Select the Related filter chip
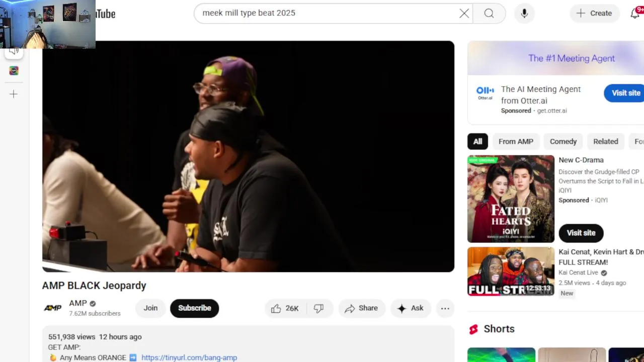Image resolution: width=644 pixels, height=362 pixels. tap(605, 141)
